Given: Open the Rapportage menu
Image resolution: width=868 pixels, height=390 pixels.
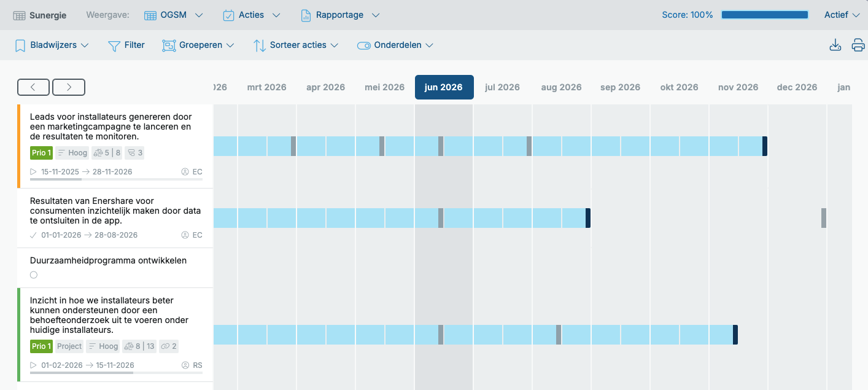Looking at the screenshot, I should pos(340,15).
